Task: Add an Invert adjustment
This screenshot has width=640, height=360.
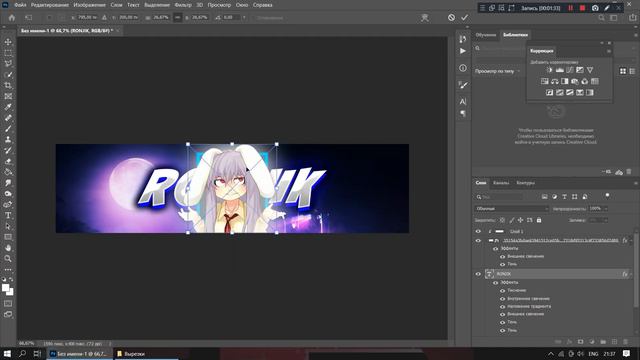Action: 549,93
